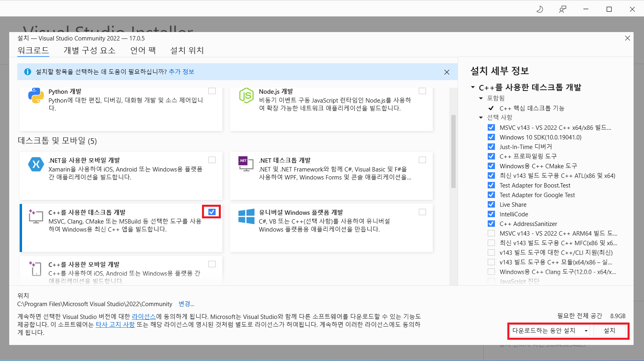Image resolution: width=644 pixels, height=361 pixels.
Task: Uncheck C++ ATL(x86 및 x64) option
Action: 491,175
